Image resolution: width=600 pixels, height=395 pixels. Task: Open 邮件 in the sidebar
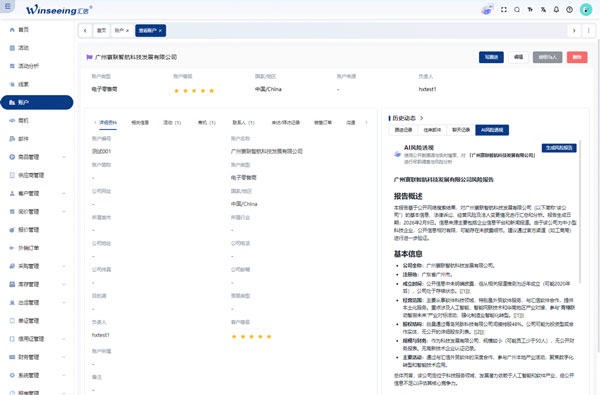(x=37, y=139)
